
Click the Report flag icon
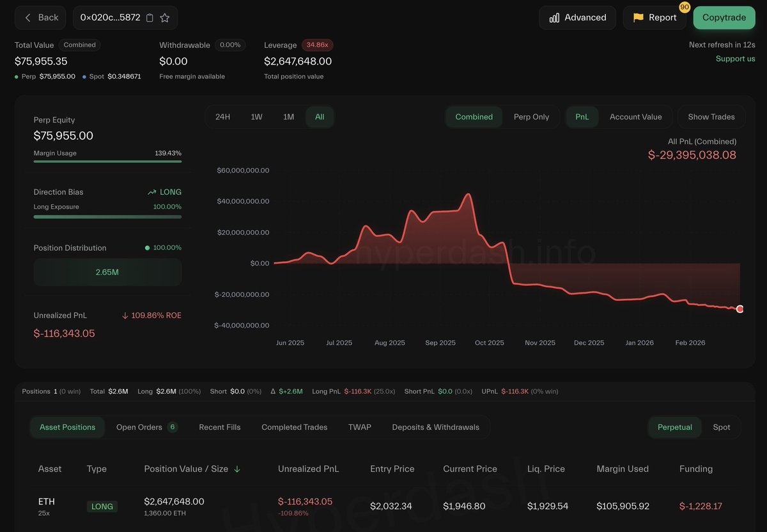640,17
